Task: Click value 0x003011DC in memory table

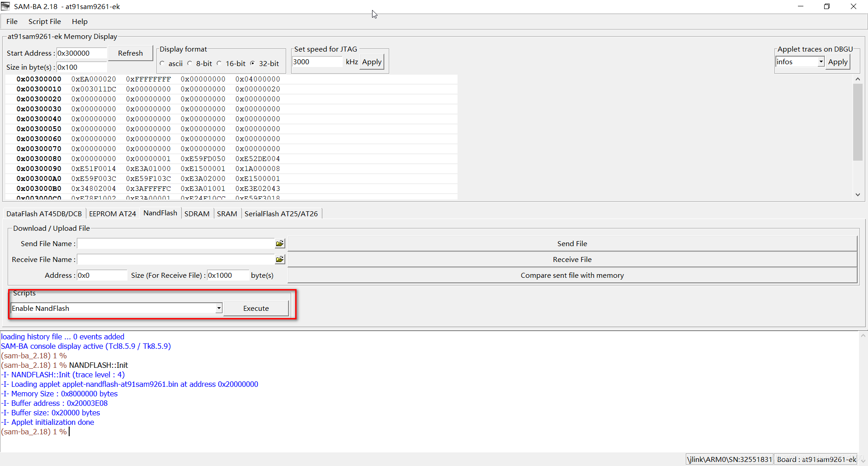Action: tap(94, 89)
